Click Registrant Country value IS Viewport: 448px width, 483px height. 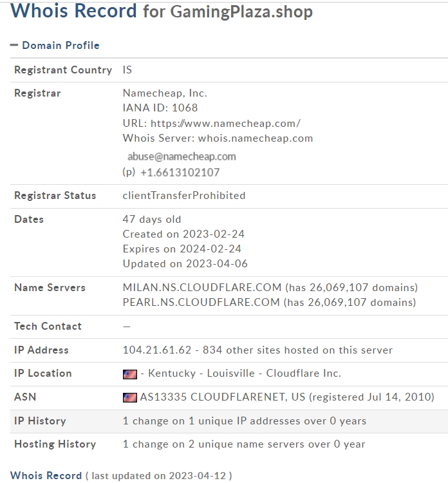tap(127, 70)
